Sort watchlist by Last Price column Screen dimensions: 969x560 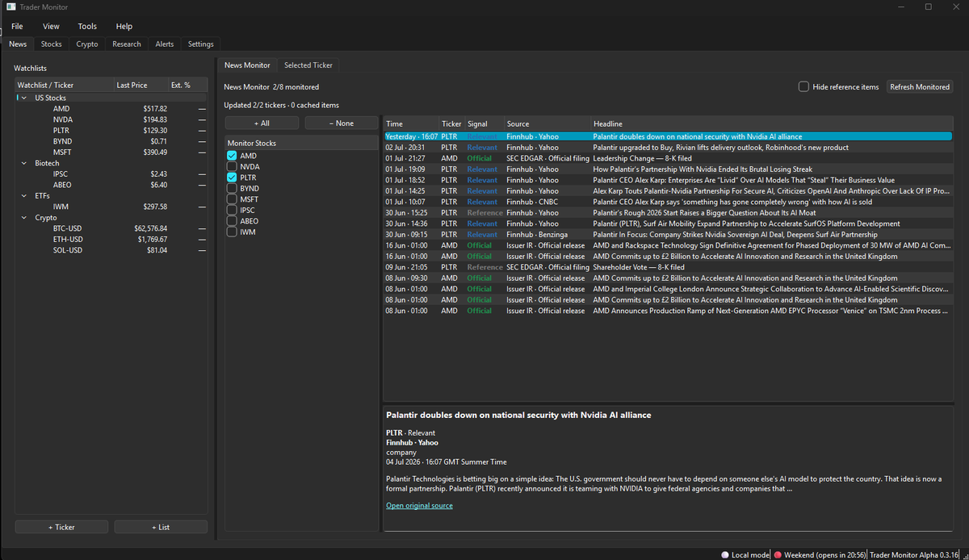click(x=140, y=85)
